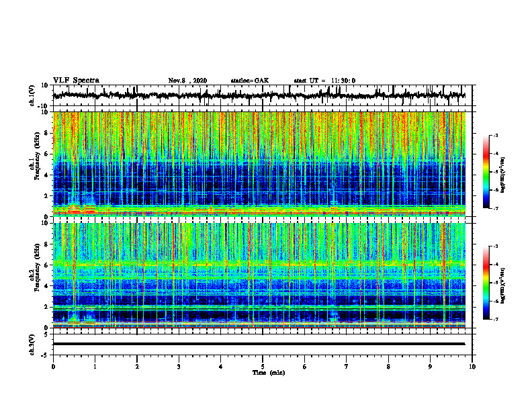Click the ch.1 voltage waveform trace
The width and height of the screenshot is (532, 411).
tap(259, 95)
